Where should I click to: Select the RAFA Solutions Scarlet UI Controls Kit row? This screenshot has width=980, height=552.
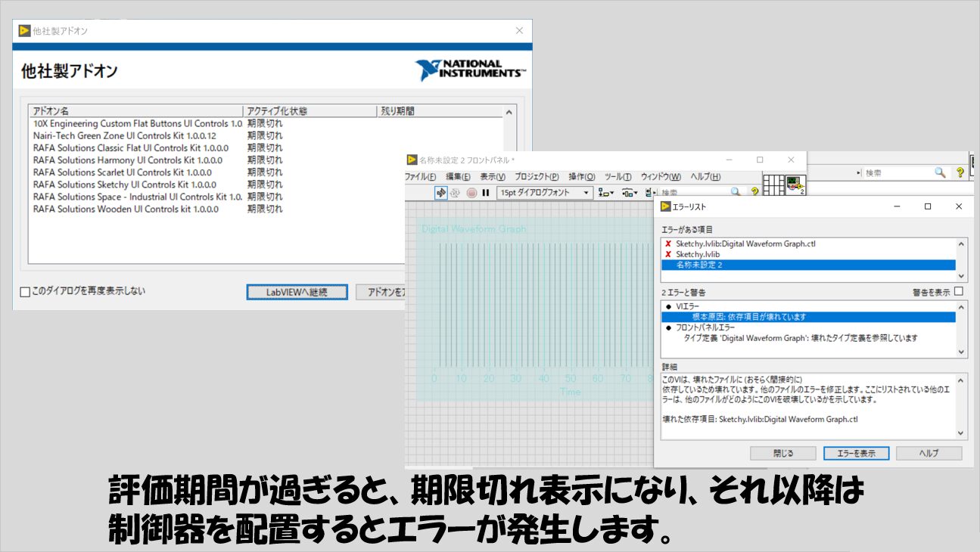click(x=266, y=172)
